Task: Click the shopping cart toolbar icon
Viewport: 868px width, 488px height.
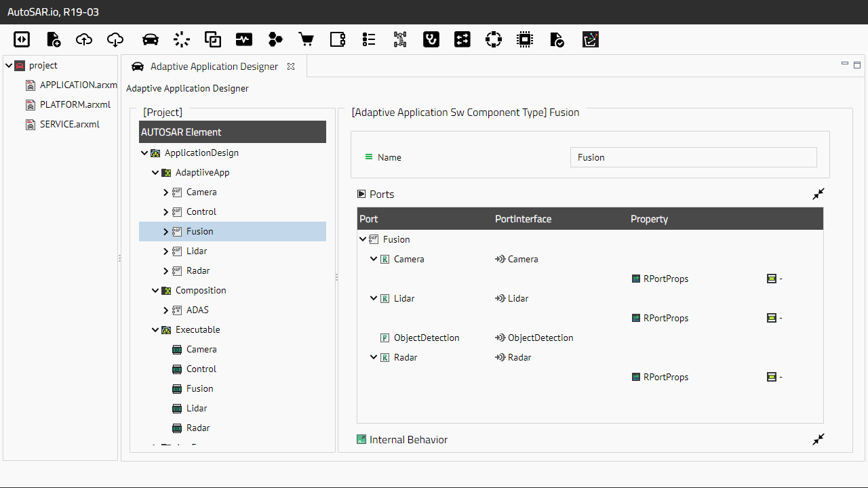Action: pos(307,39)
